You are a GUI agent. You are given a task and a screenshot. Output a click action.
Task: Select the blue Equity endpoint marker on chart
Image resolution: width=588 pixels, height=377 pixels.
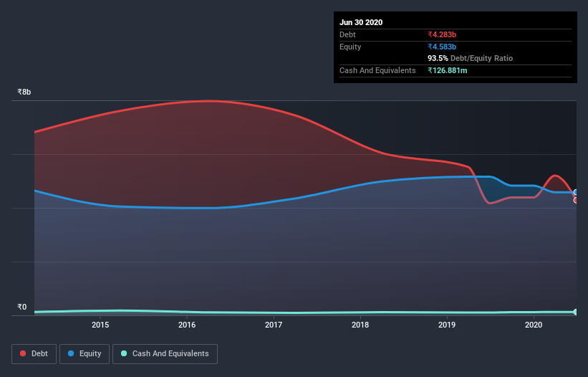(x=576, y=192)
